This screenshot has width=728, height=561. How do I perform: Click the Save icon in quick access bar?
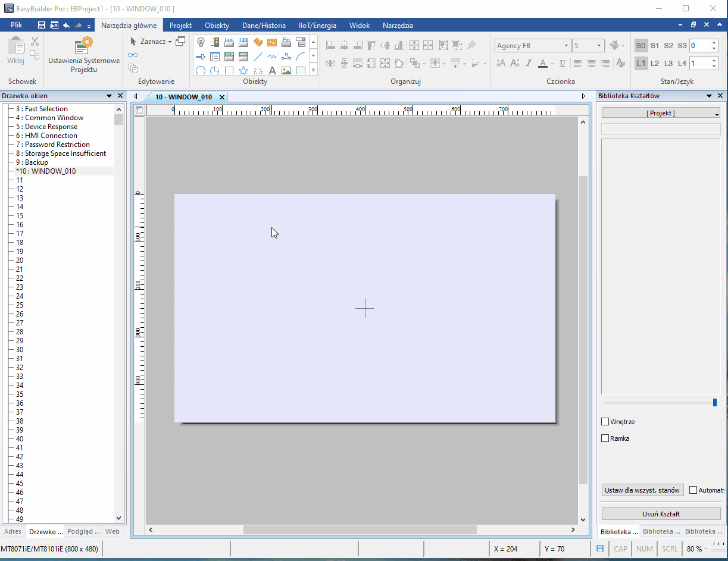coord(42,26)
